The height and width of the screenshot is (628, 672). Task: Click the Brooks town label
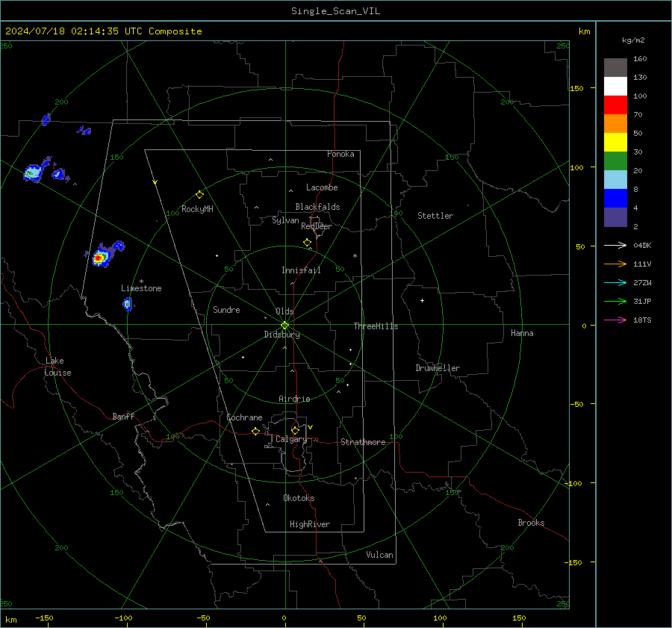[531, 523]
